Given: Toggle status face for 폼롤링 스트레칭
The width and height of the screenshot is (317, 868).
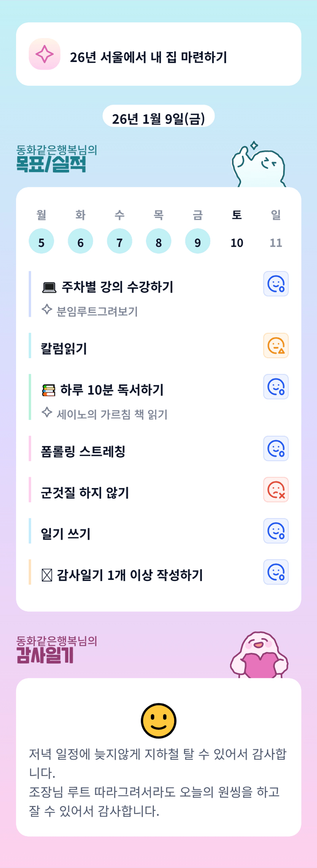Looking at the screenshot, I should [x=276, y=449].
